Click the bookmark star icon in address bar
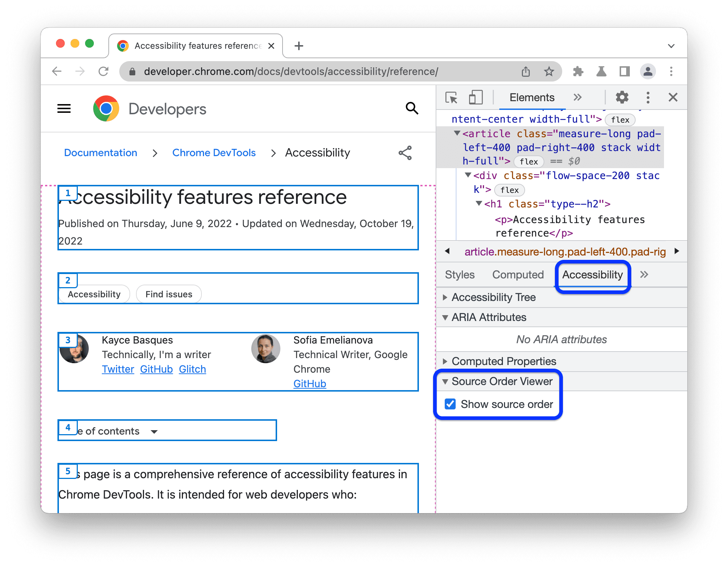This screenshot has width=728, height=567. (548, 71)
